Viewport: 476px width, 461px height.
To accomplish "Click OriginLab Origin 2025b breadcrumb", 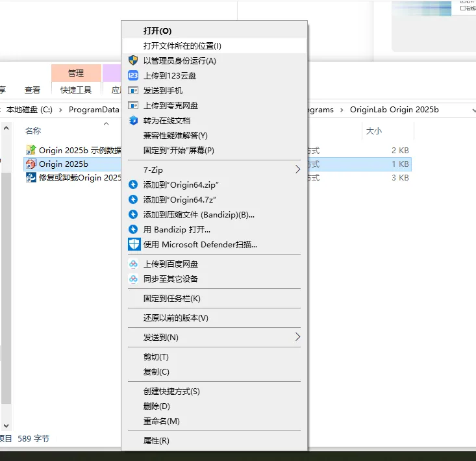I will (x=394, y=110).
